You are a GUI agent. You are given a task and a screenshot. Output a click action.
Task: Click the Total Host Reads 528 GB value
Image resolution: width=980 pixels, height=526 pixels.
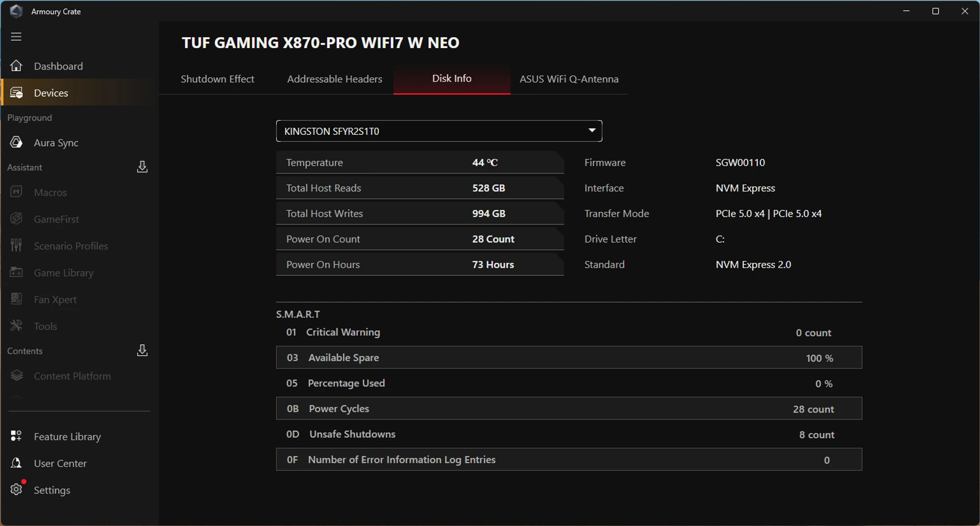point(488,188)
